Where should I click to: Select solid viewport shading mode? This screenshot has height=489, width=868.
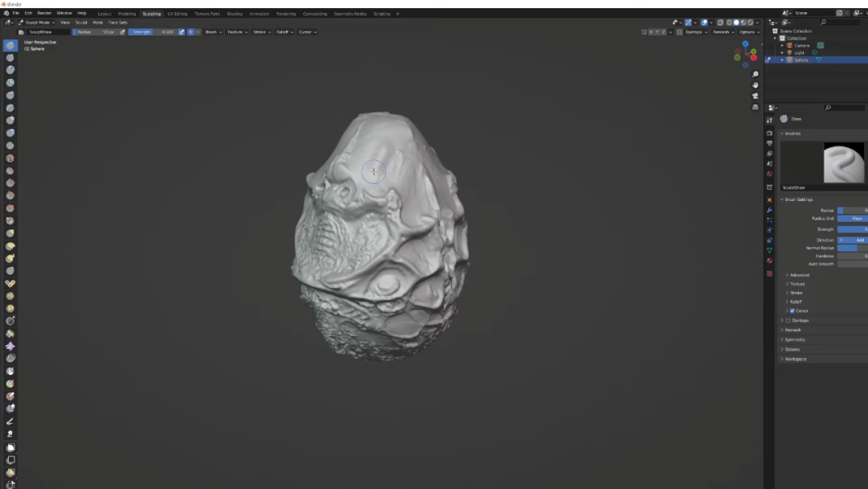coord(736,23)
